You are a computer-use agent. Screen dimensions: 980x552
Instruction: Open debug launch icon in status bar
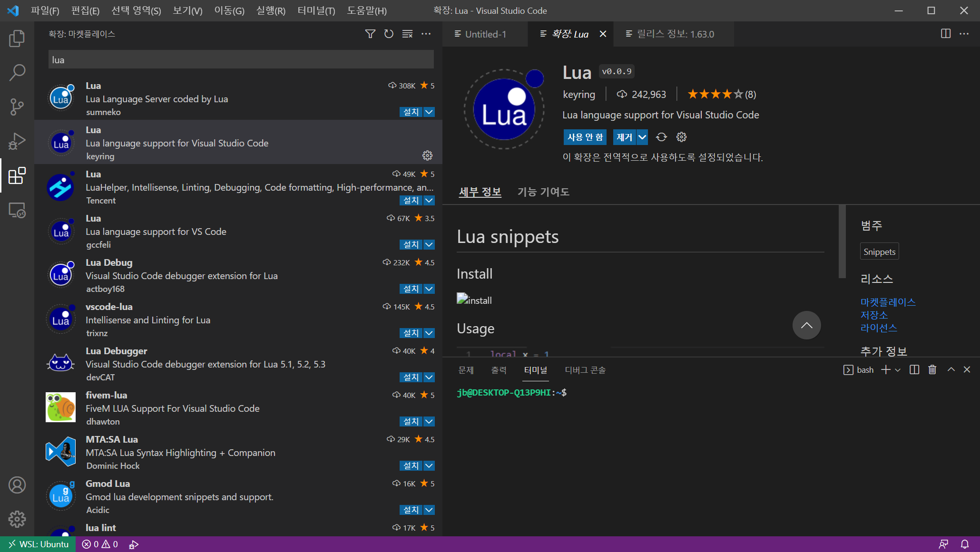[x=134, y=544]
